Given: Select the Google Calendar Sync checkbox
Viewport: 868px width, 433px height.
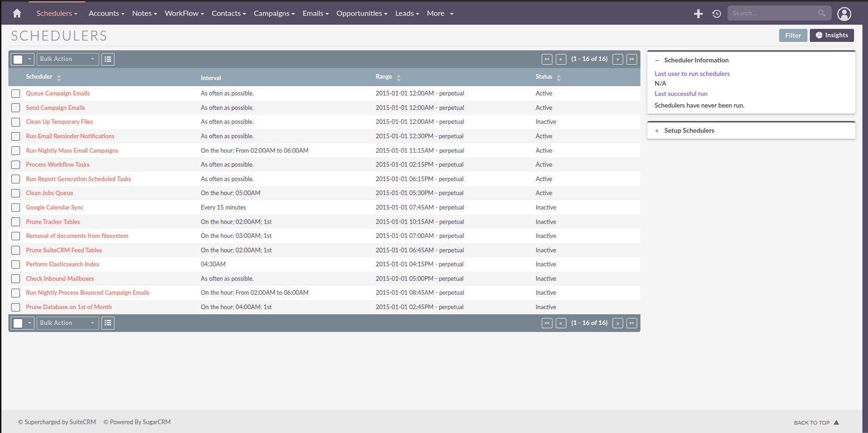Looking at the screenshot, I should 15,207.
